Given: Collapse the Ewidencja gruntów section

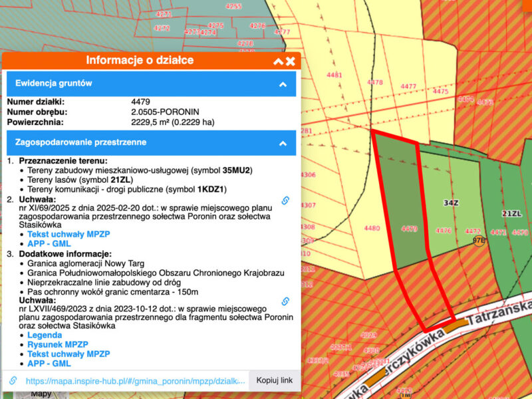Looking at the screenshot, I should coord(283,84).
